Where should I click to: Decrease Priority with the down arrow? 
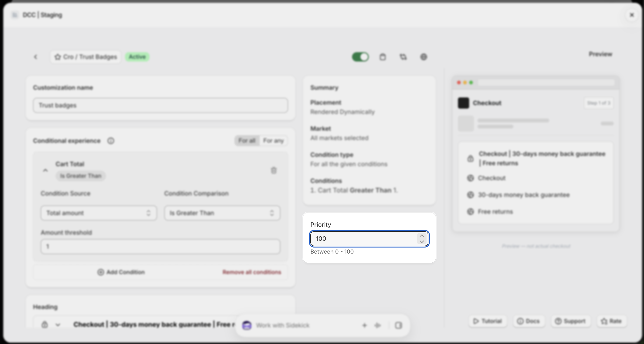(x=422, y=242)
